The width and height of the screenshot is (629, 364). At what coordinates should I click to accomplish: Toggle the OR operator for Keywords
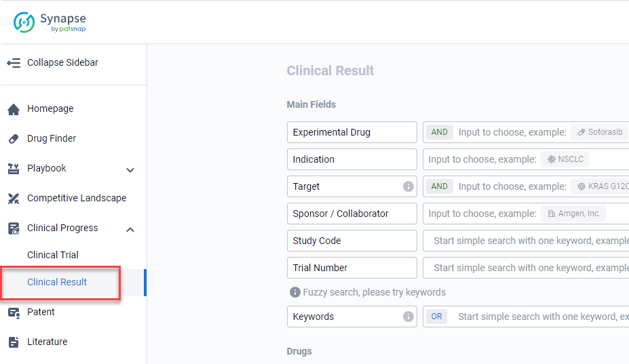[437, 317]
